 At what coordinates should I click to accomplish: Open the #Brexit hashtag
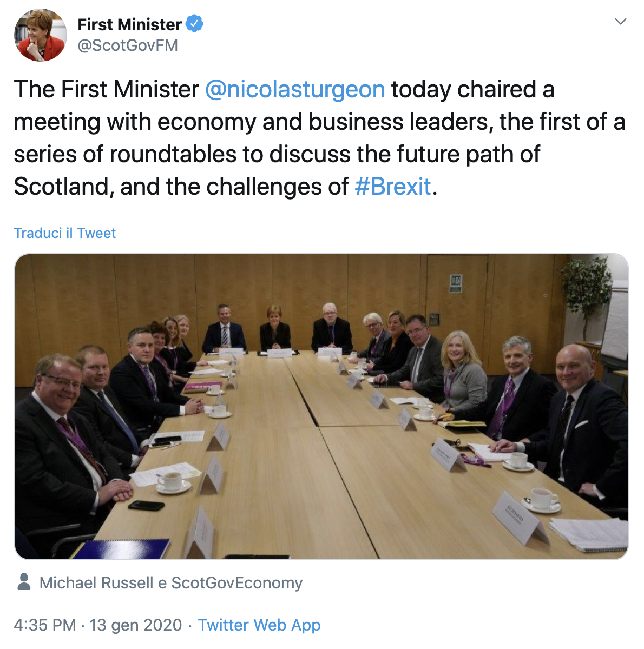click(393, 187)
